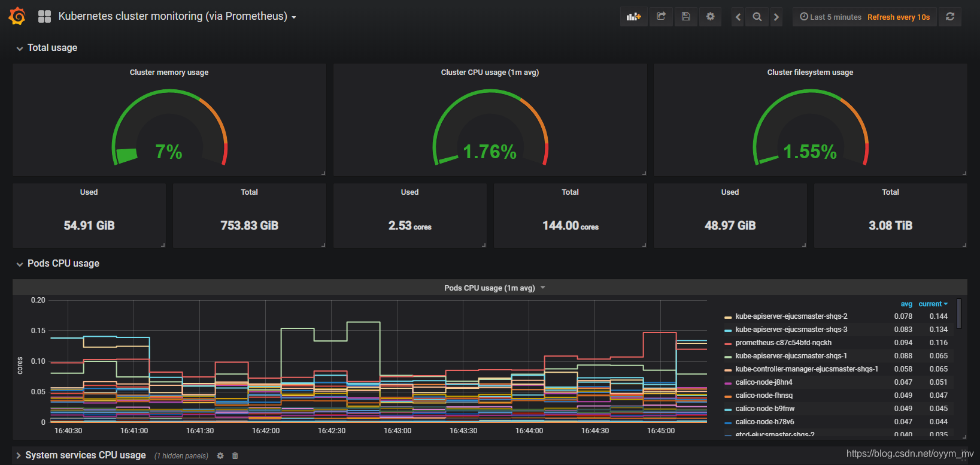980x465 pixels.
Task: Click the 144.00 cores total value
Action: pyautogui.click(x=570, y=225)
